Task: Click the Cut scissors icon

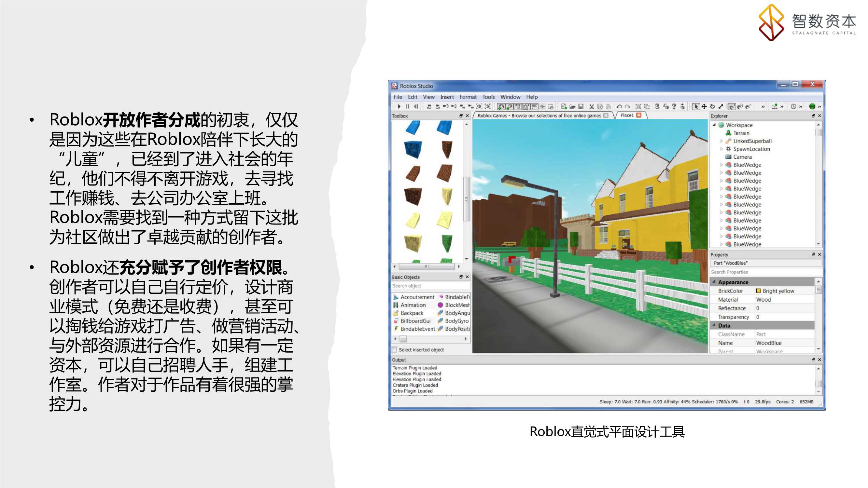Action: [x=591, y=107]
